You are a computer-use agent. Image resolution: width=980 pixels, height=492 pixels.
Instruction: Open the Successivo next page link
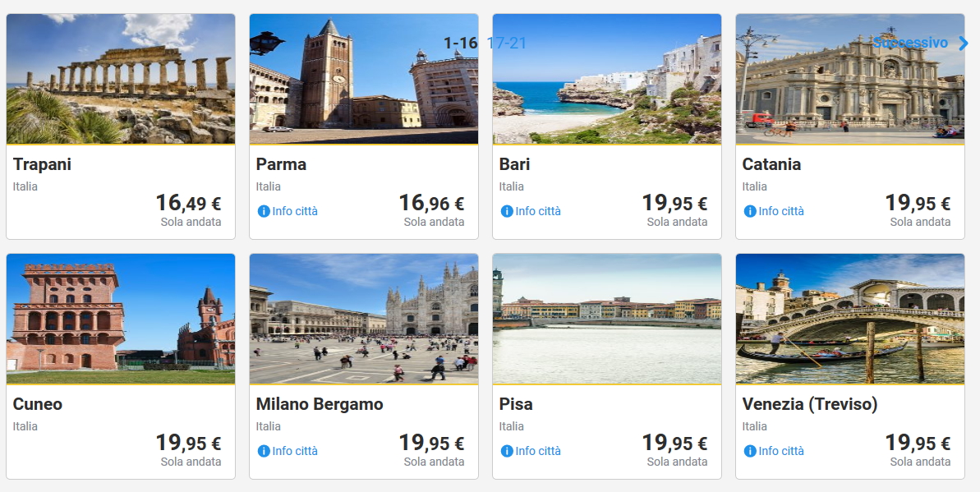click(910, 43)
